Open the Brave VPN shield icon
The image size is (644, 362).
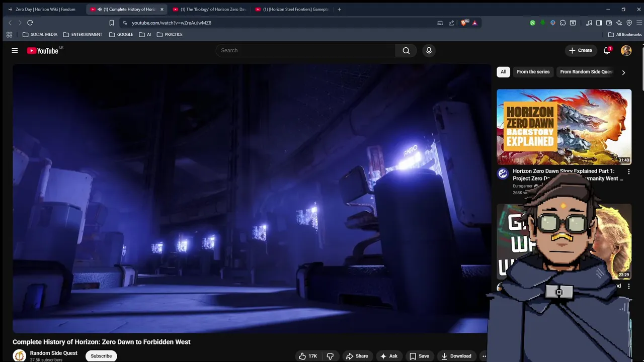point(629,23)
